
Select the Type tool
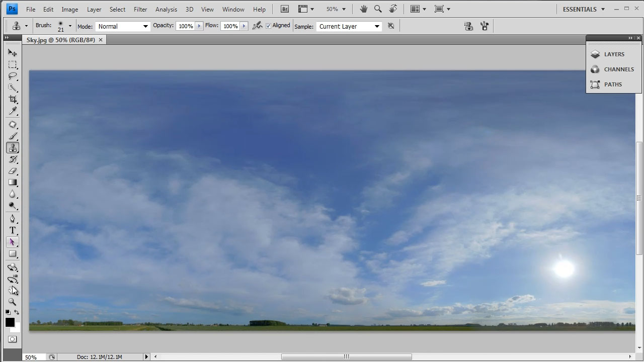13,230
